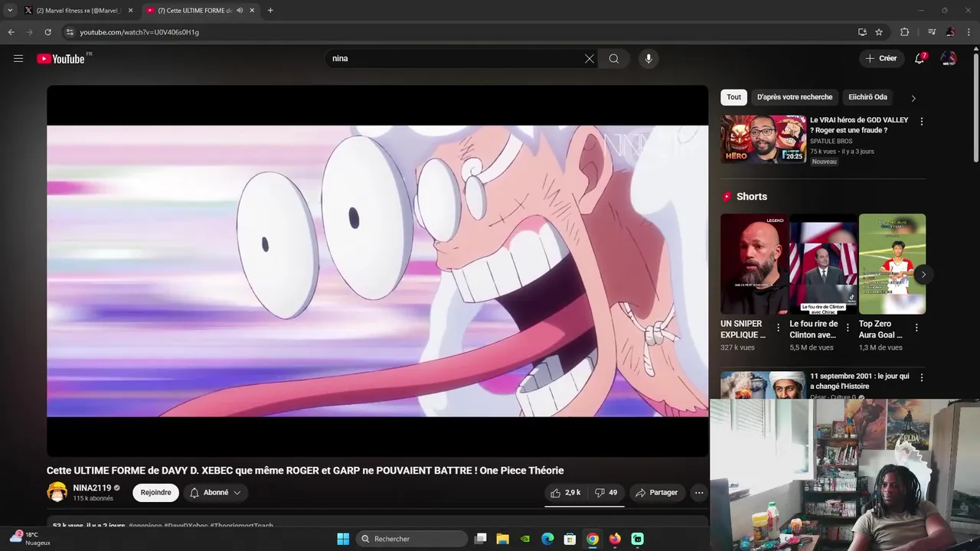
Task: Select the Tout filter chip
Action: pos(733,97)
